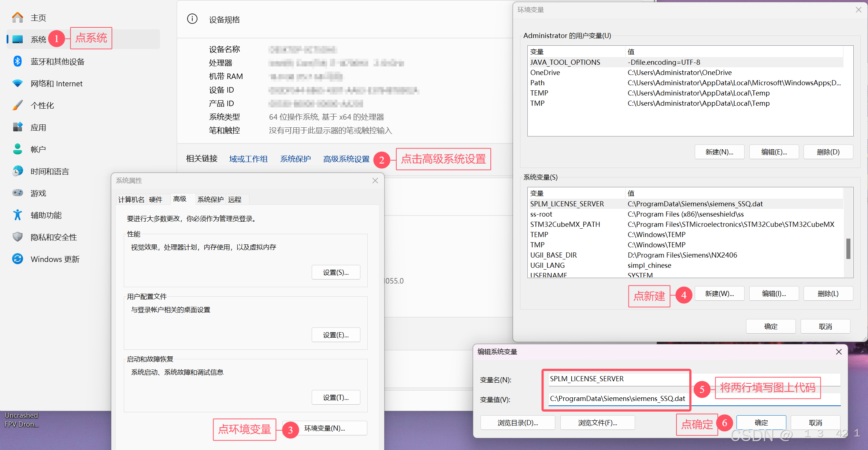Switch to the 系统保护 tab
868x450 pixels.
click(210, 199)
